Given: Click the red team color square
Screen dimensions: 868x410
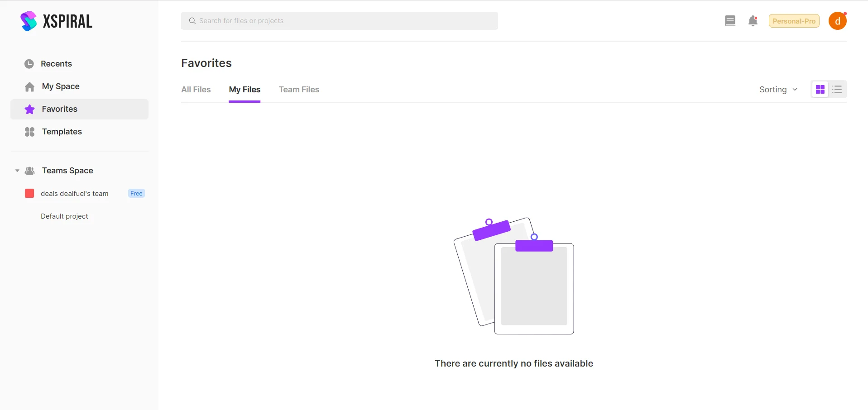Looking at the screenshot, I should click(x=29, y=194).
